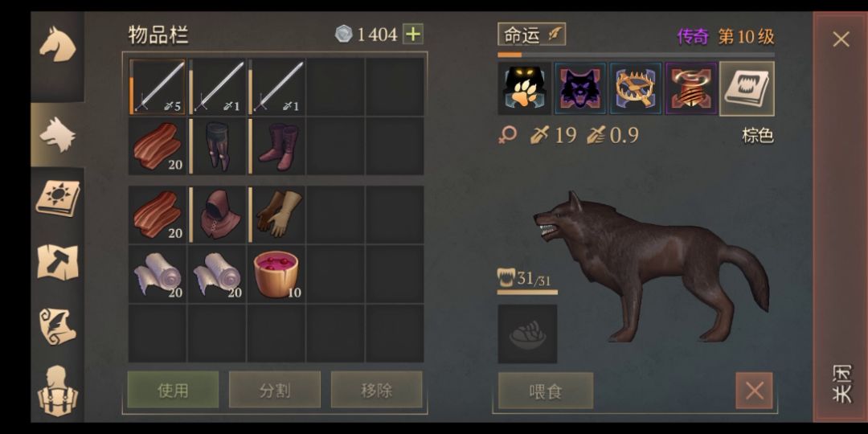Open the horse tab in sidebar
Image resolution: width=868 pixels, height=434 pixels.
pos(58,45)
